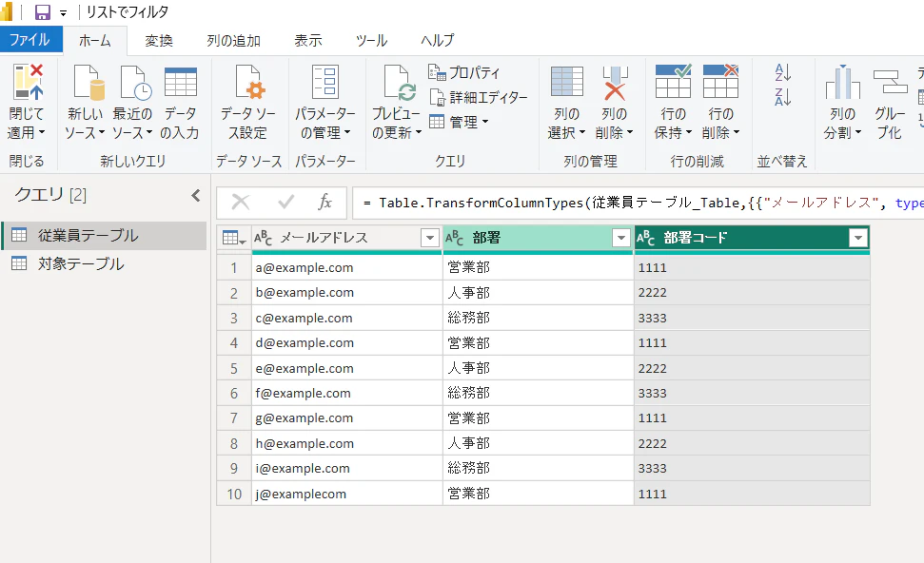Click the ABC type icon of 部署コード column
924x563 pixels.
point(646,238)
